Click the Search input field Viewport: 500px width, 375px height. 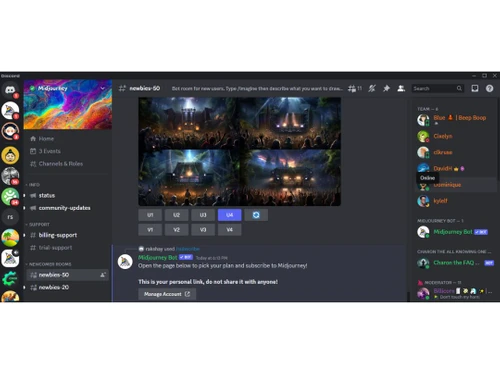point(437,88)
